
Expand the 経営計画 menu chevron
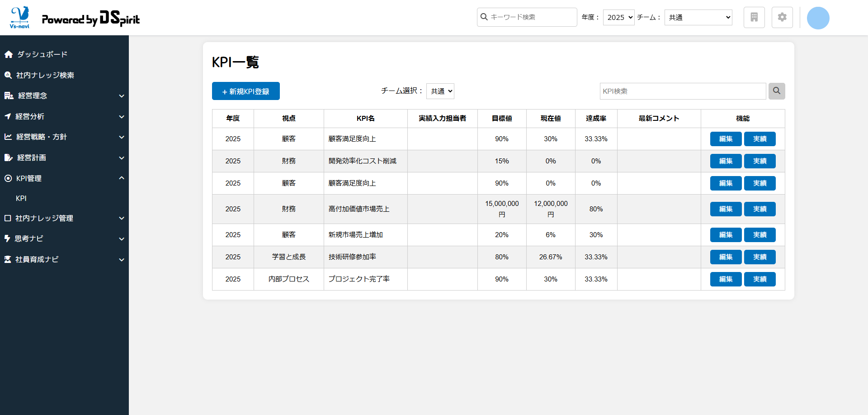[x=122, y=158]
